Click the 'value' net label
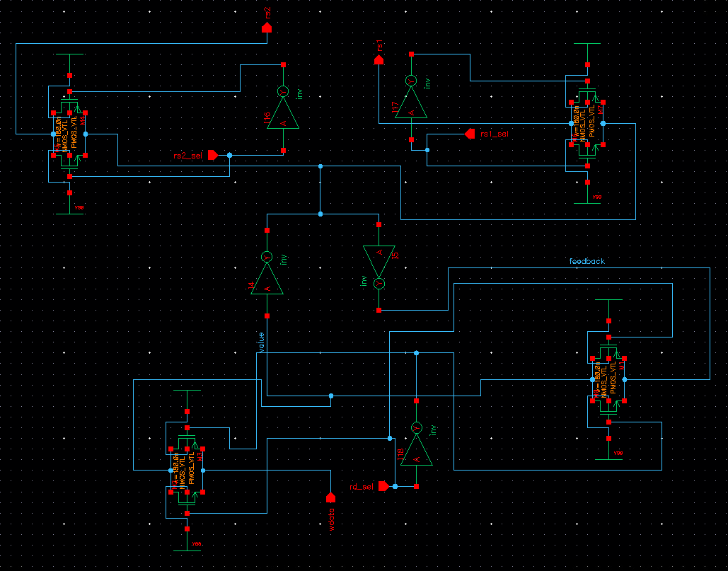This screenshot has width=728, height=571. coord(261,342)
